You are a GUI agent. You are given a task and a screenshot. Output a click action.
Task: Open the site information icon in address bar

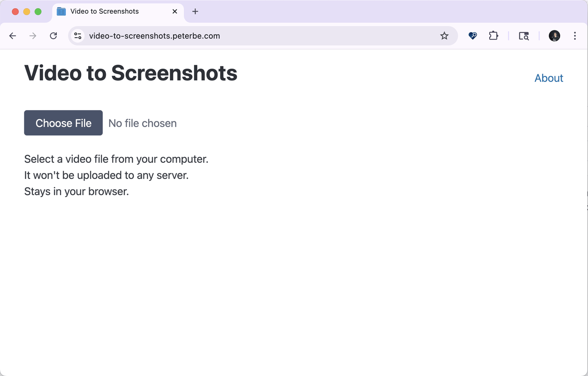[77, 36]
